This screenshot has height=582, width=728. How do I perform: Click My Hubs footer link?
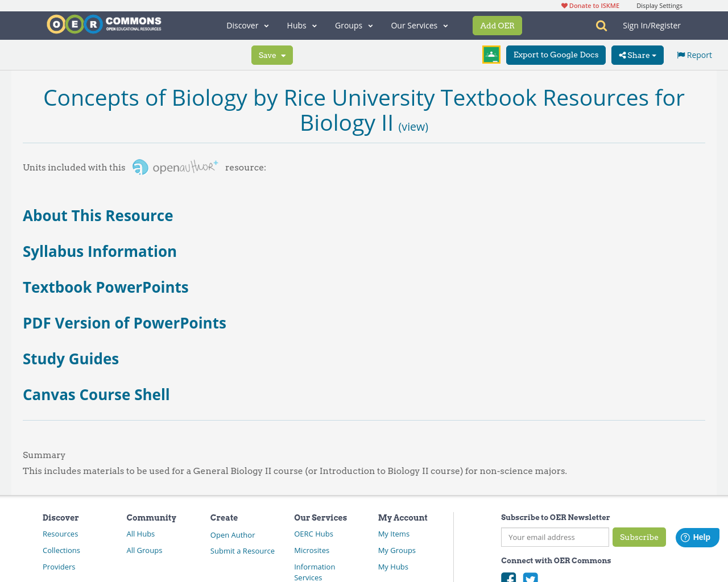tap(393, 567)
